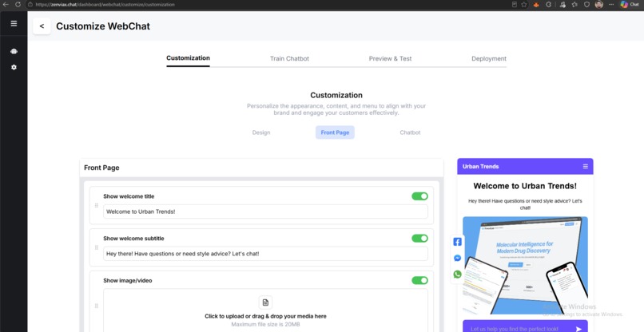Grab the drag handle of Show welcome title

click(97, 205)
